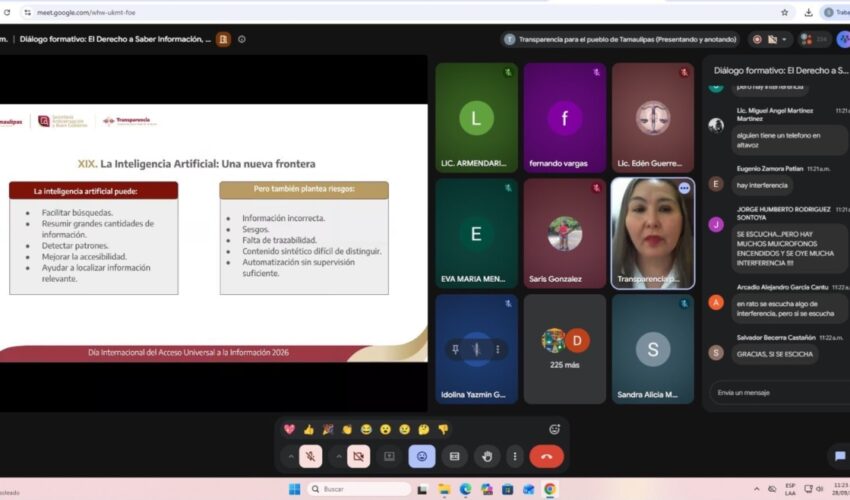Image resolution: width=850 pixels, height=500 pixels.
Task: Click Arcadio Alejandro Garcia Cantu sender name
Action: tap(782, 287)
